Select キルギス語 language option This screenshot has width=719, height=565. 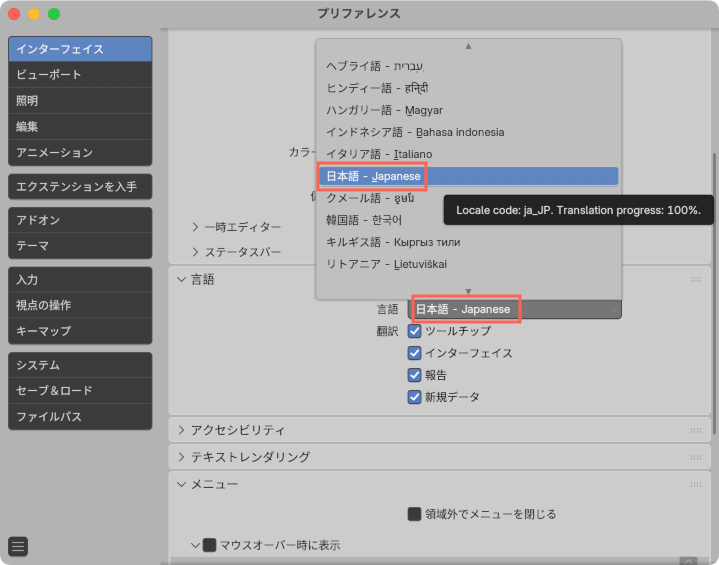tap(468, 242)
